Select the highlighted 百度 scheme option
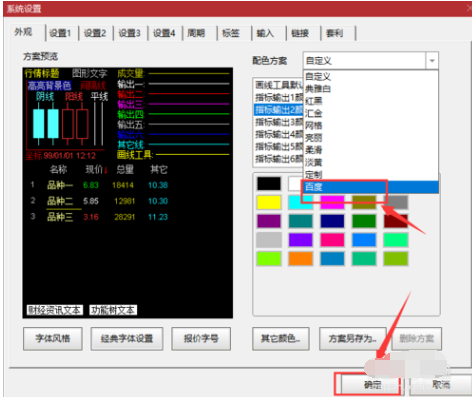 (370, 187)
